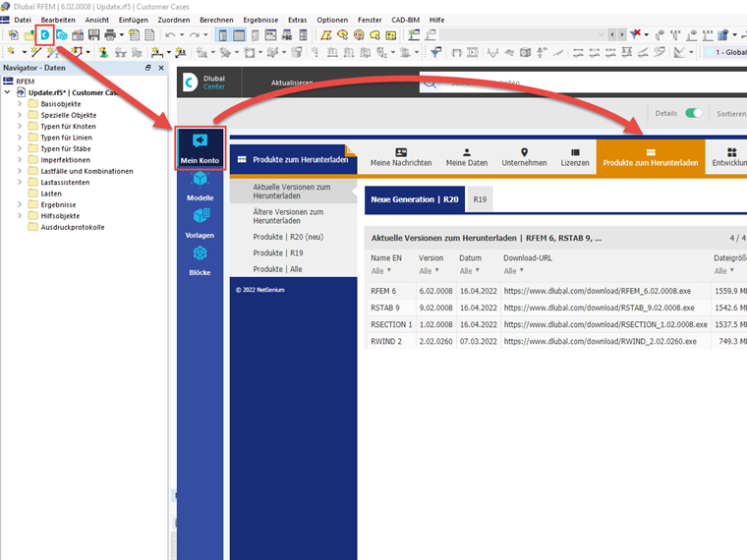
Task: Expand Typen für Knoten node
Action: pyautogui.click(x=20, y=126)
